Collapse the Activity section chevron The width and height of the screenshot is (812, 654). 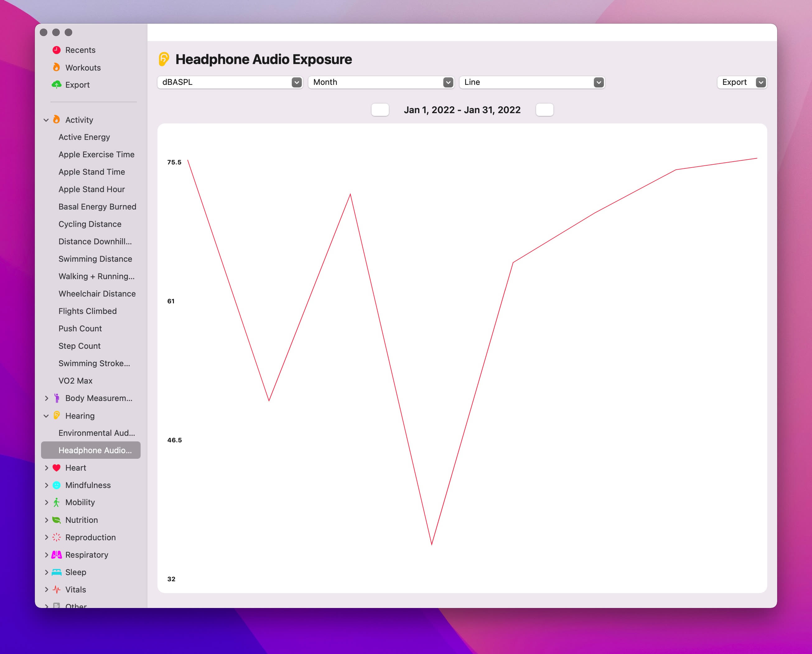(x=46, y=120)
